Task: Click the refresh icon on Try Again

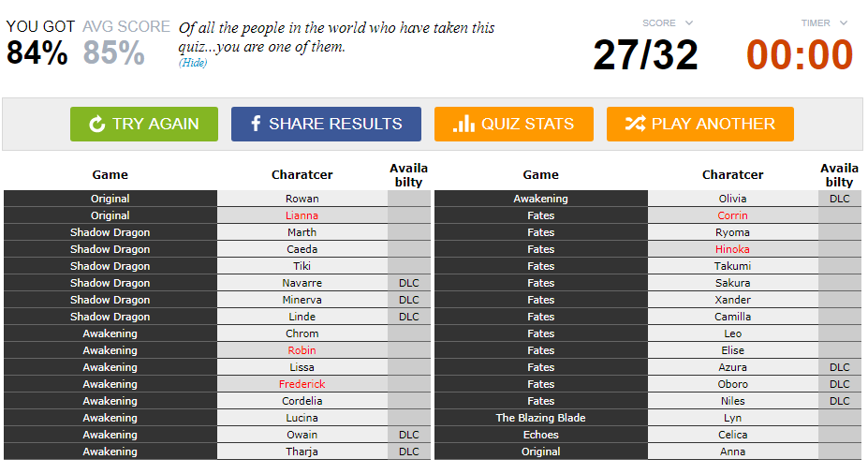Action: 96,124
